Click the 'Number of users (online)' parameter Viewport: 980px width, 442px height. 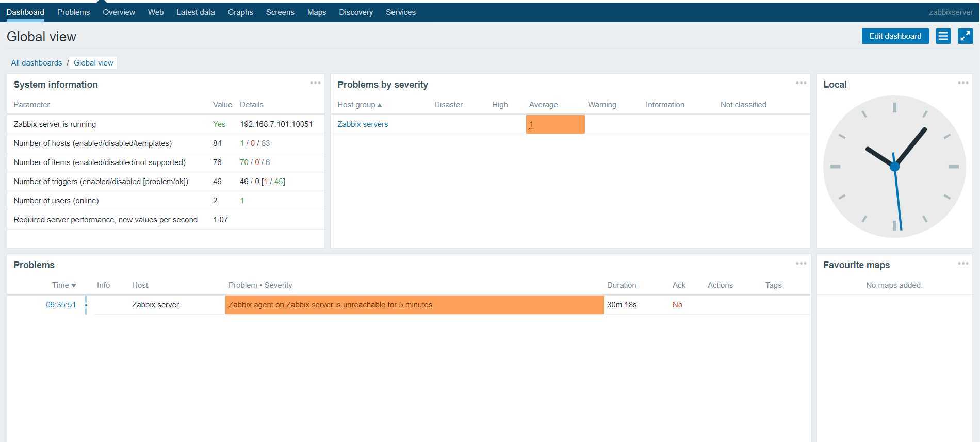point(56,201)
